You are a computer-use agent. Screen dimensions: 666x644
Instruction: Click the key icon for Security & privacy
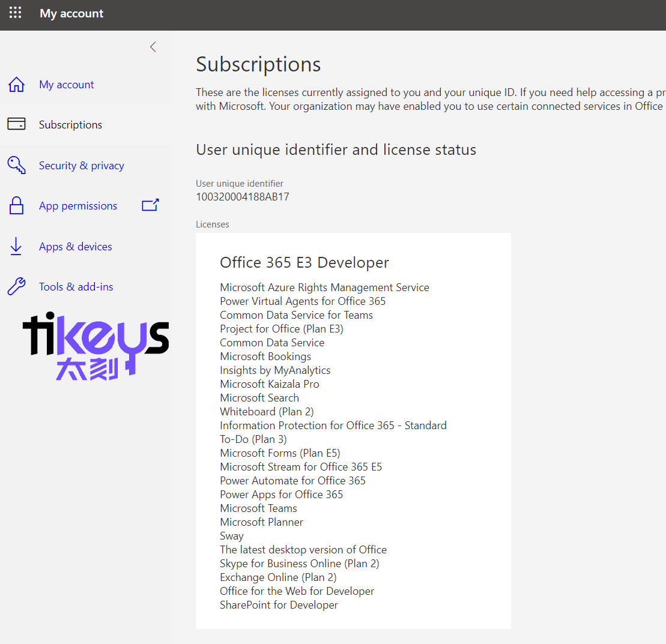(16, 165)
